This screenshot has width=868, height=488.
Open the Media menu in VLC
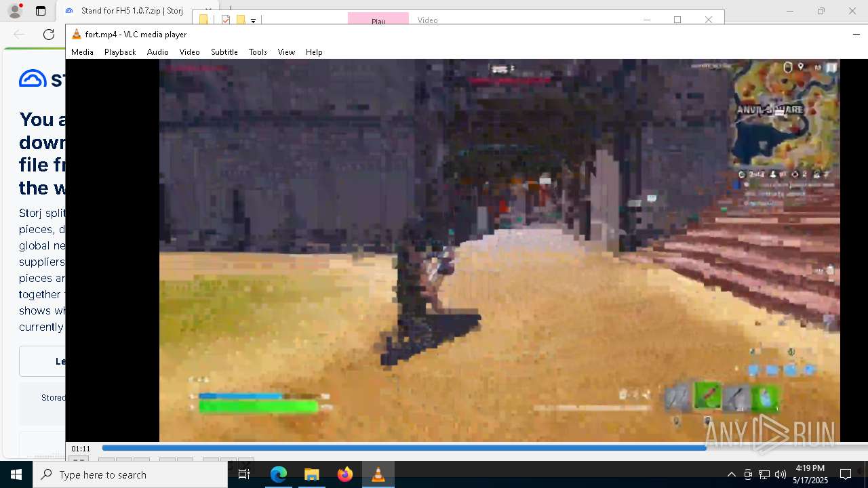pyautogui.click(x=82, y=52)
